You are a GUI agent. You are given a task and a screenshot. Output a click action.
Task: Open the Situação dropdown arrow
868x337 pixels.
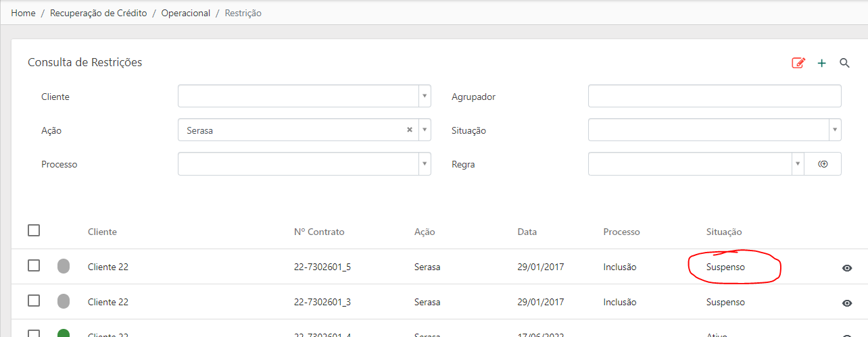click(x=835, y=130)
